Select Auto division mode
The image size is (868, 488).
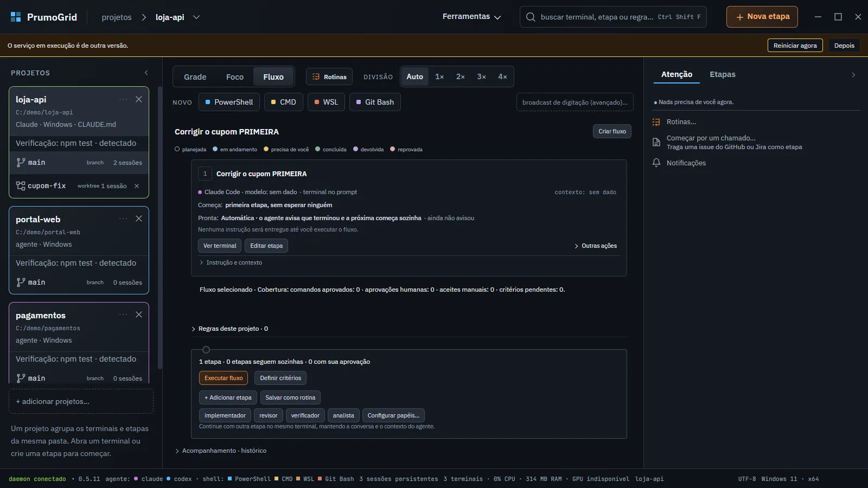pos(415,76)
